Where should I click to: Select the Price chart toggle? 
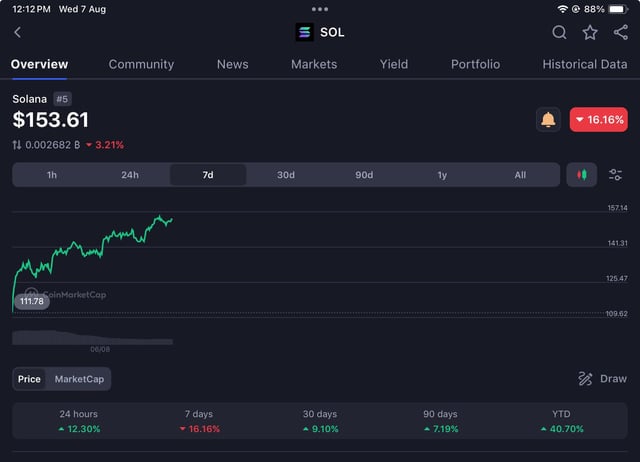[30, 379]
